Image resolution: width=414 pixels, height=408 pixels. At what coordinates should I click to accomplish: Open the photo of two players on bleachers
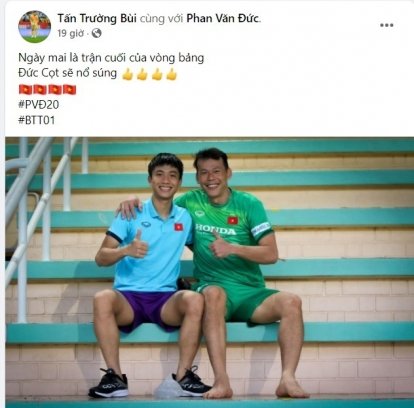point(209,272)
